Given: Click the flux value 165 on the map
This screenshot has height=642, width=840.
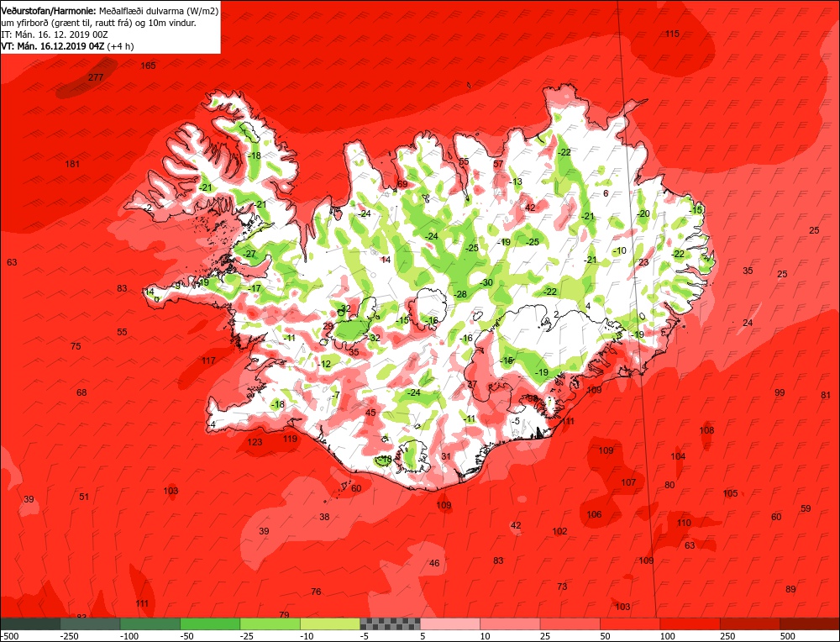Looking at the screenshot, I should pos(148,66).
